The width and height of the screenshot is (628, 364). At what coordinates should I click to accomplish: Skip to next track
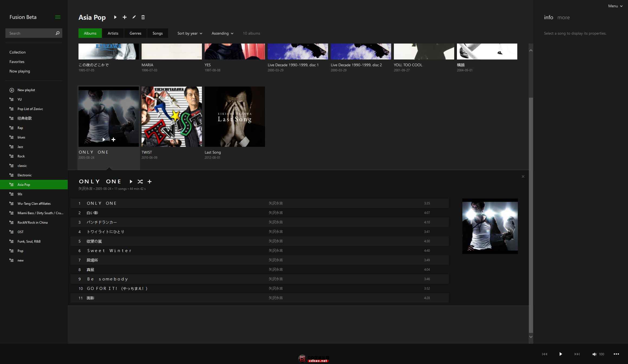[x=577, y=354]
